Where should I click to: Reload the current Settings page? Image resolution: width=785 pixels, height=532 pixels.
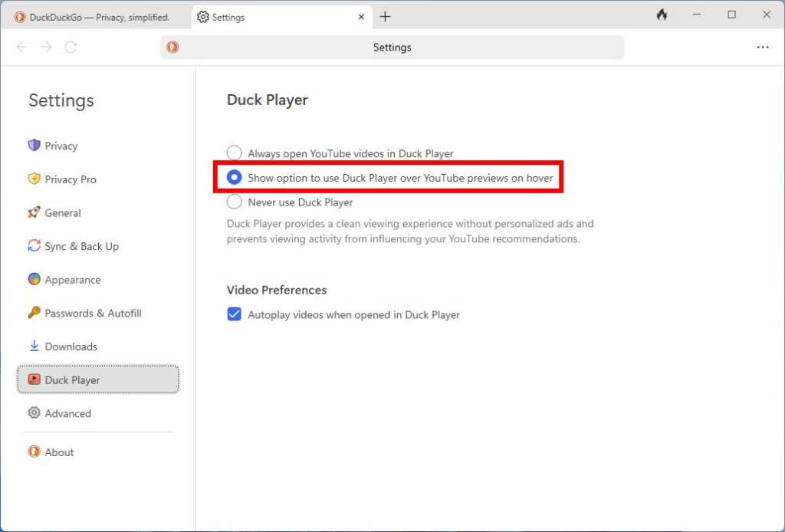(71, 47)
